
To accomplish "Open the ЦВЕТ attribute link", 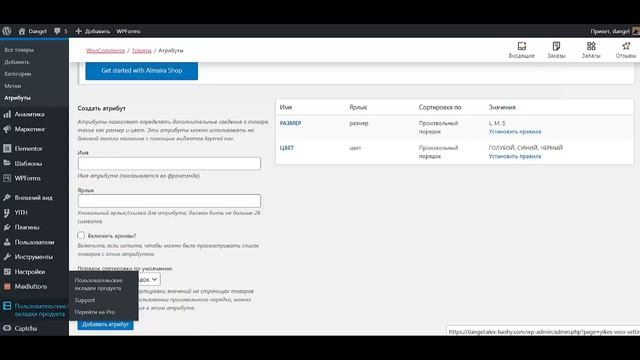I will coord(287,148).
